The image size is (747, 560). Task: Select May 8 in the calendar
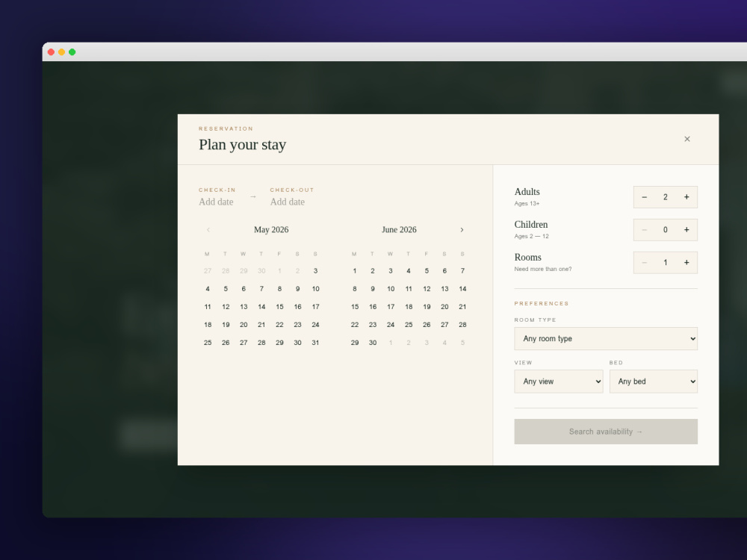279,289
